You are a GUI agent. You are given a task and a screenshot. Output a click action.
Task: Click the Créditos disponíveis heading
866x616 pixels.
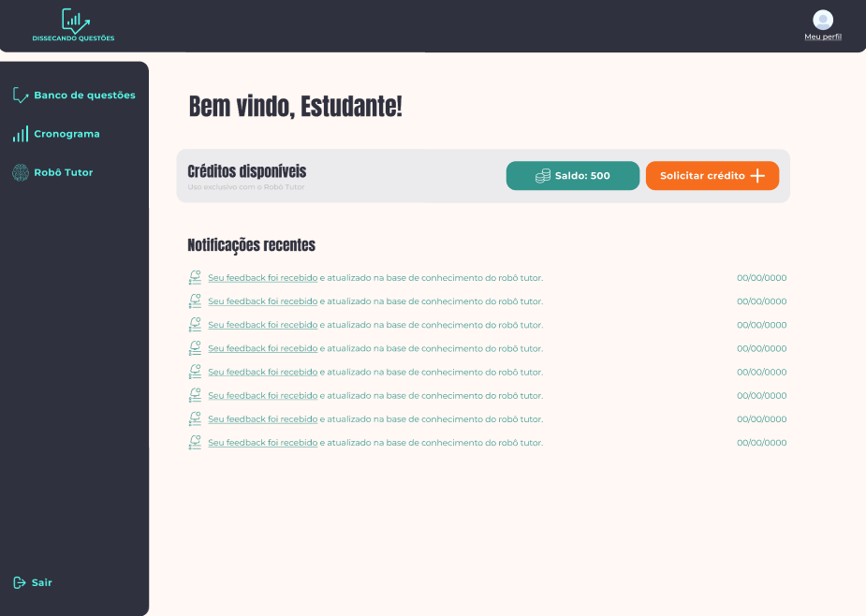tap(247, 171)
